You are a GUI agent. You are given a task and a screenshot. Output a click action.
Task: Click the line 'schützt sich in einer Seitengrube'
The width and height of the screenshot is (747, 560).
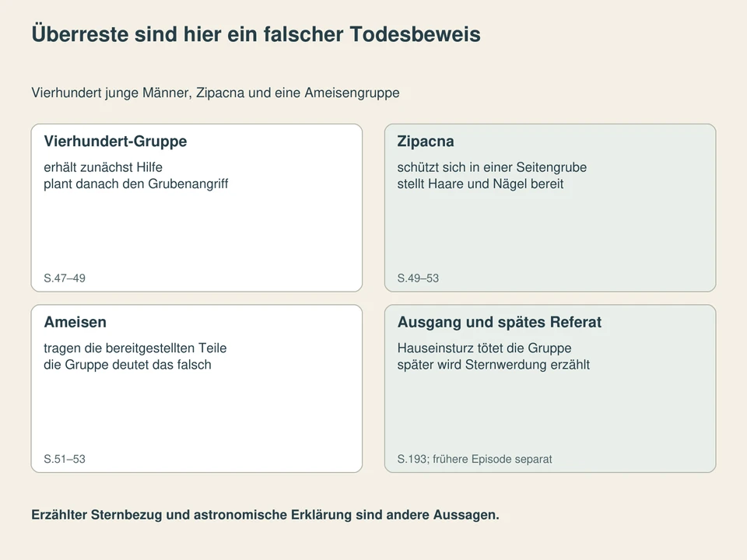coord(492,167)
